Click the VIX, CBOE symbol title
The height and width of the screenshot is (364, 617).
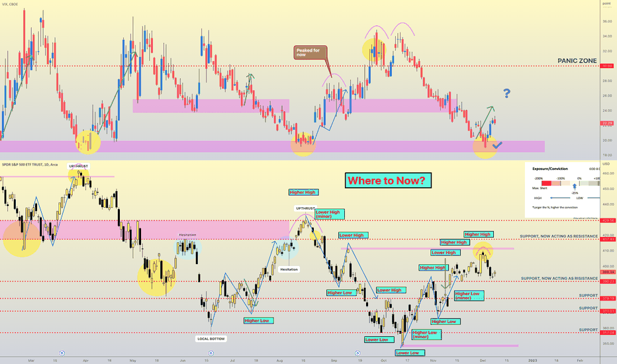pyautogui.click(x=9, y=5)
